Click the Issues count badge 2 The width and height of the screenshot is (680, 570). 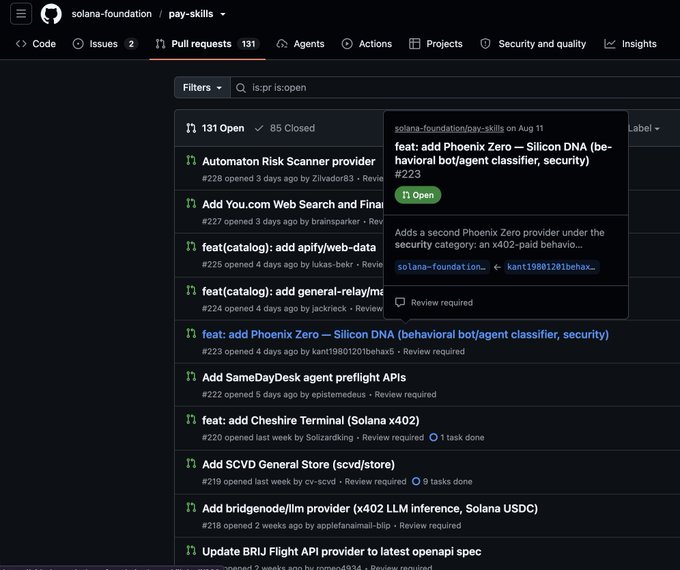(131, 44)
